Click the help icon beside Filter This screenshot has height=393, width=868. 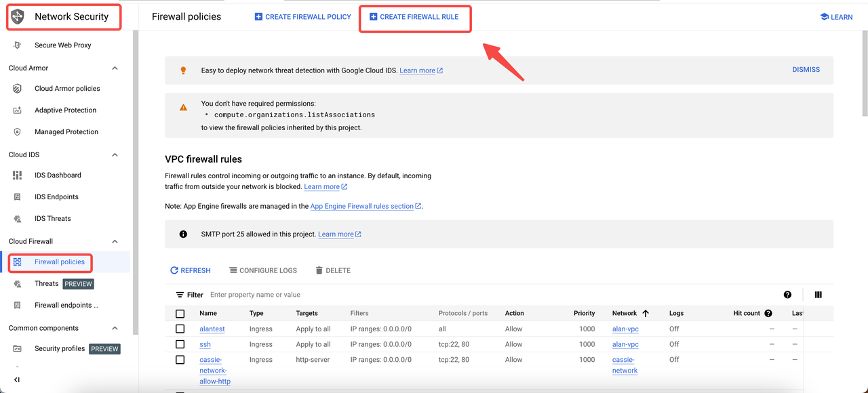coord(787,295)
